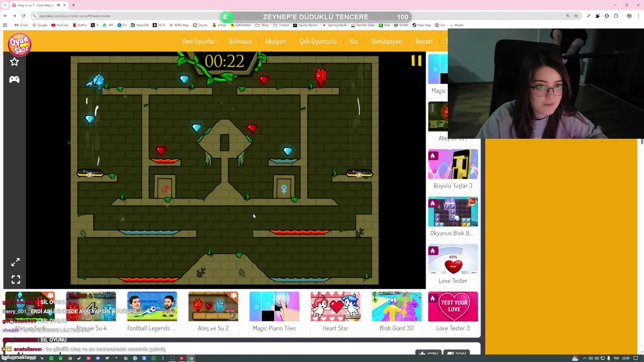Screen dimensions: 644x362
Task: Open the WhatsApp taskbar icon
Action: pos(153,358)
